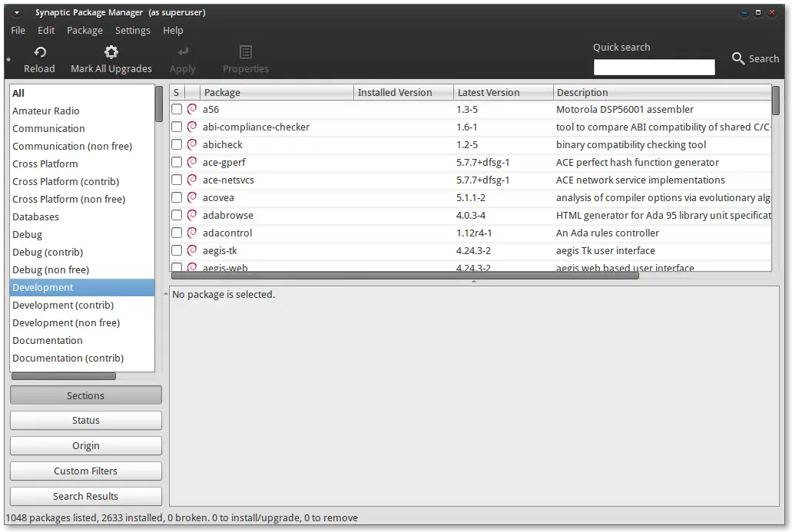
Task: Click the Apply toolbar icon
Action: pyautogui.click(x=183, y=52)
